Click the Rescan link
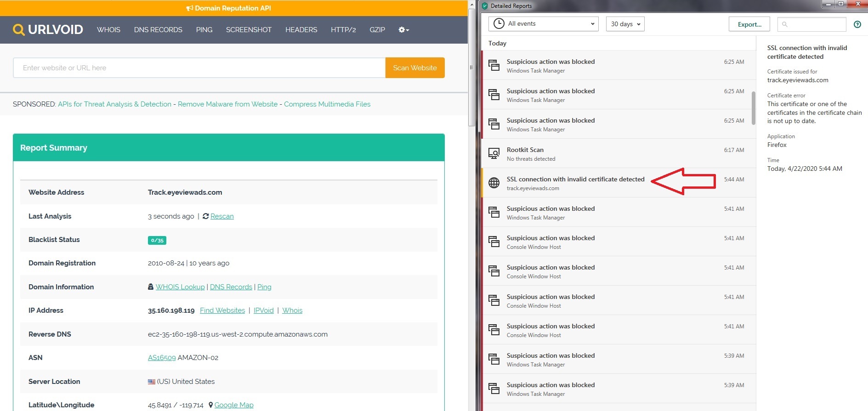Screen dimensions: 868x411 pos(222,216)
